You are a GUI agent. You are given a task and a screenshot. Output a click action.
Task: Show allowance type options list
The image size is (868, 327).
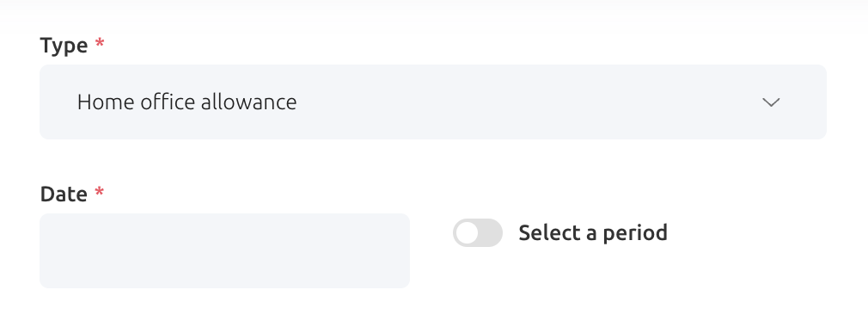pyautogui.click(x=433, y=102)
